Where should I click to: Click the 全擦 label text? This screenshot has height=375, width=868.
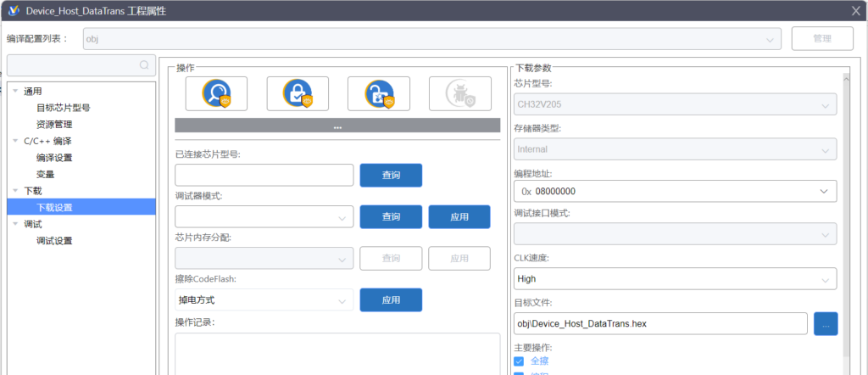[540, 361]
